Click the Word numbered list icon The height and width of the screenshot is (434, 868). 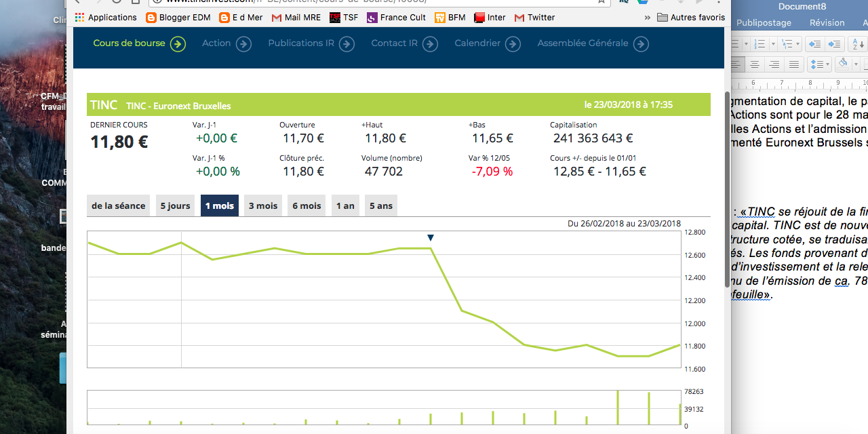(x=759, y=44)
